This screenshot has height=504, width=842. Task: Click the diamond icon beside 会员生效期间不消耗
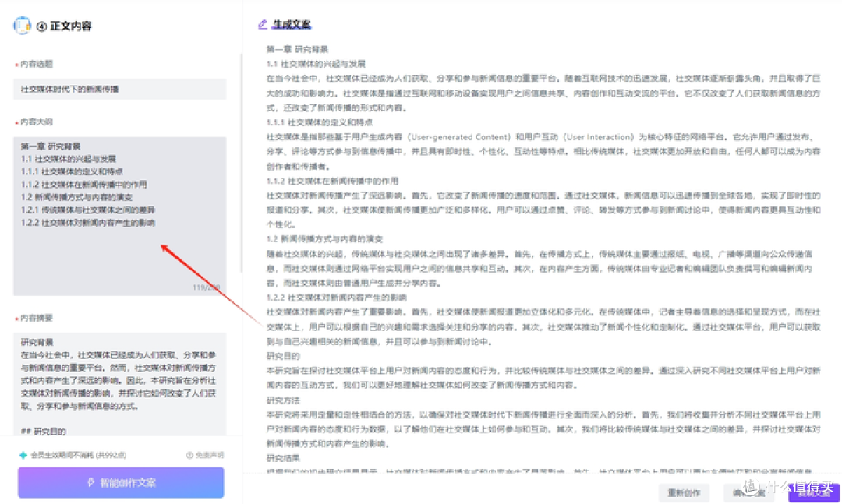pos(23,455)
